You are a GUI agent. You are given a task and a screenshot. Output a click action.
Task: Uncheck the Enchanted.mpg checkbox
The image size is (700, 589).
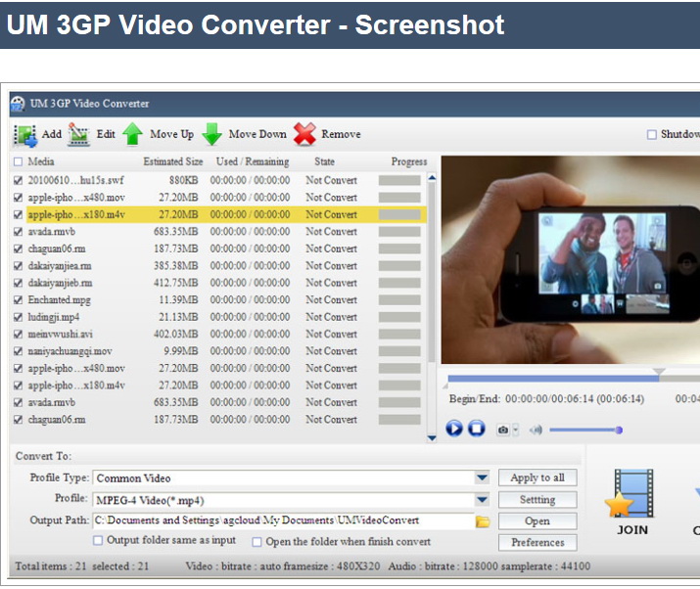click(x=18, y=299)
